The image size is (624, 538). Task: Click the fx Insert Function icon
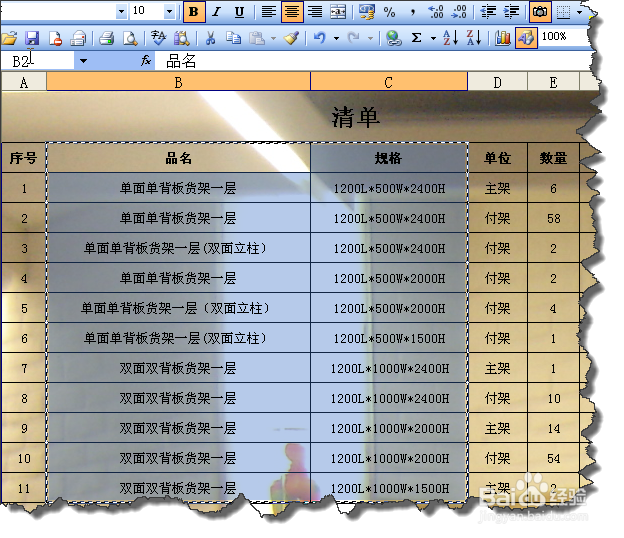coord(146,60)
